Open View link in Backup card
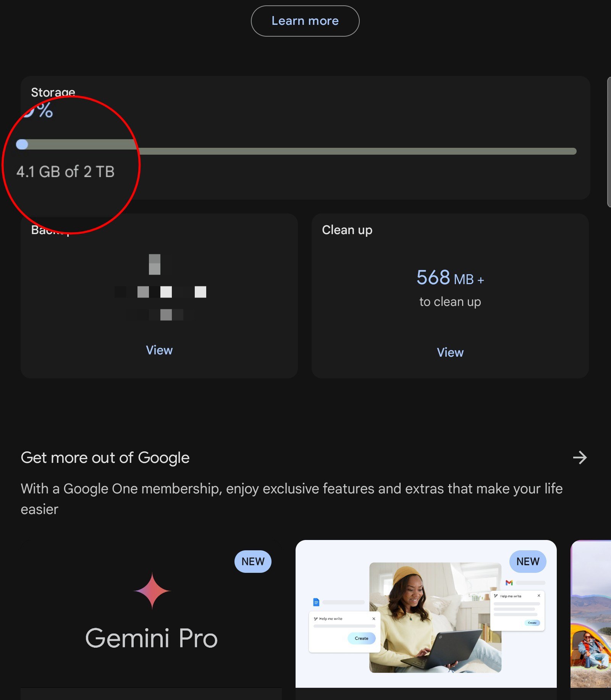 159,350
